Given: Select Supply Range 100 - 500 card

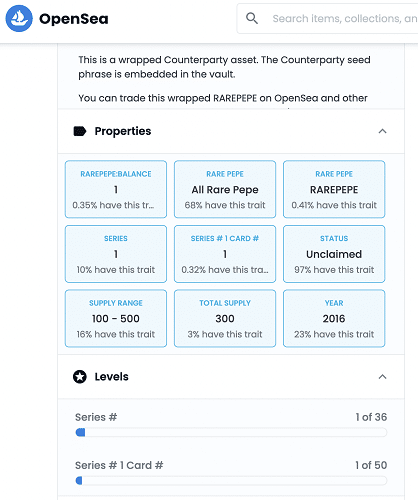Looking at the screenshot, I should [x=116, y=318].
